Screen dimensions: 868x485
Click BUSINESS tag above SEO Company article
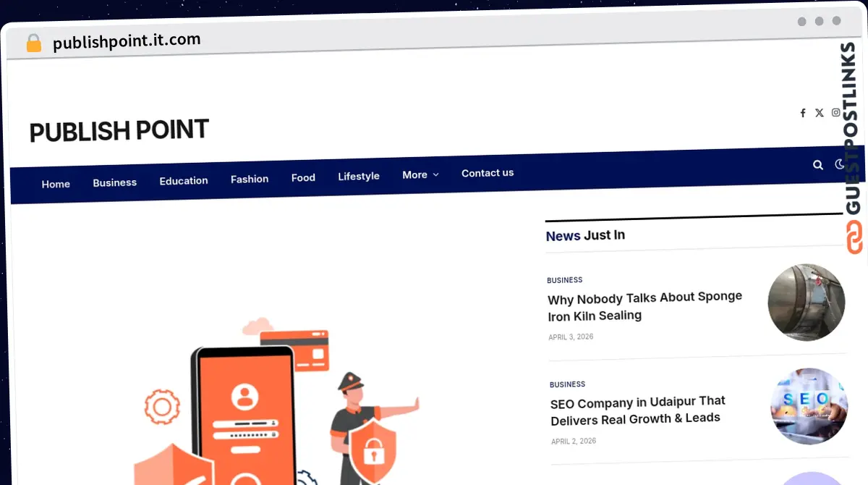point(567,384)
